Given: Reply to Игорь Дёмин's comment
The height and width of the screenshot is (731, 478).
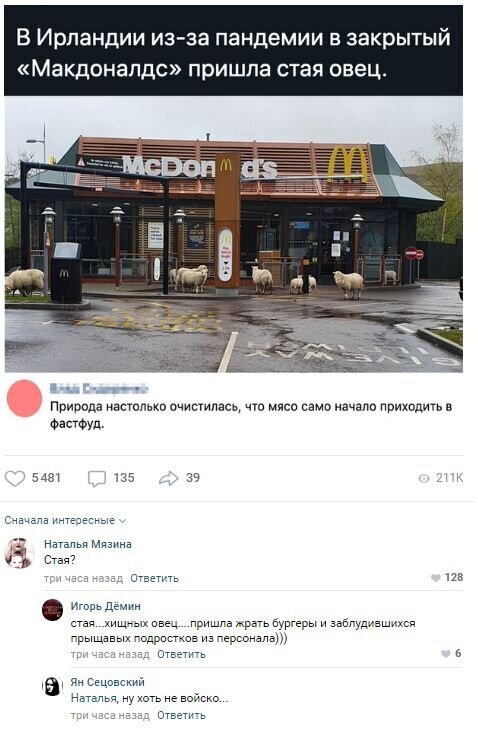Looking at the screenshot, I should coord(181,655).
